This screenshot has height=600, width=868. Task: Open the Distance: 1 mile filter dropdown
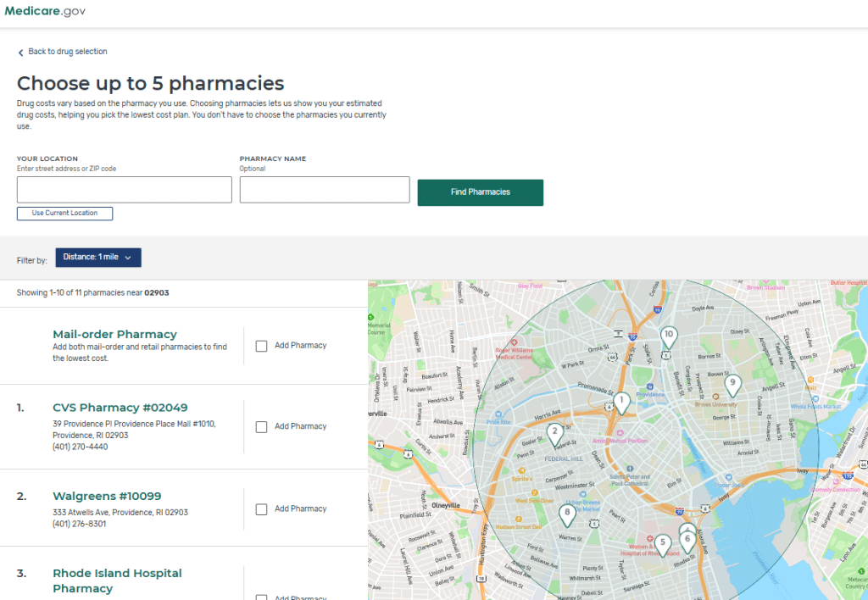click(x=98, y=257)
